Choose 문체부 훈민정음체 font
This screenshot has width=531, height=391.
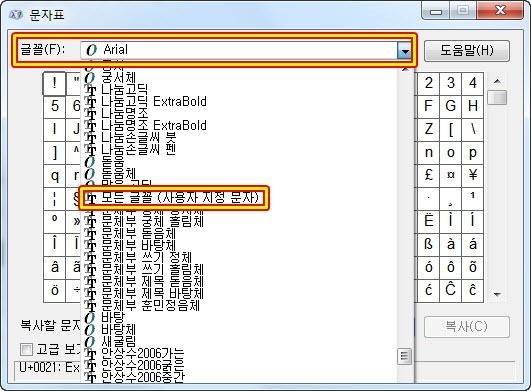[151, 305]
